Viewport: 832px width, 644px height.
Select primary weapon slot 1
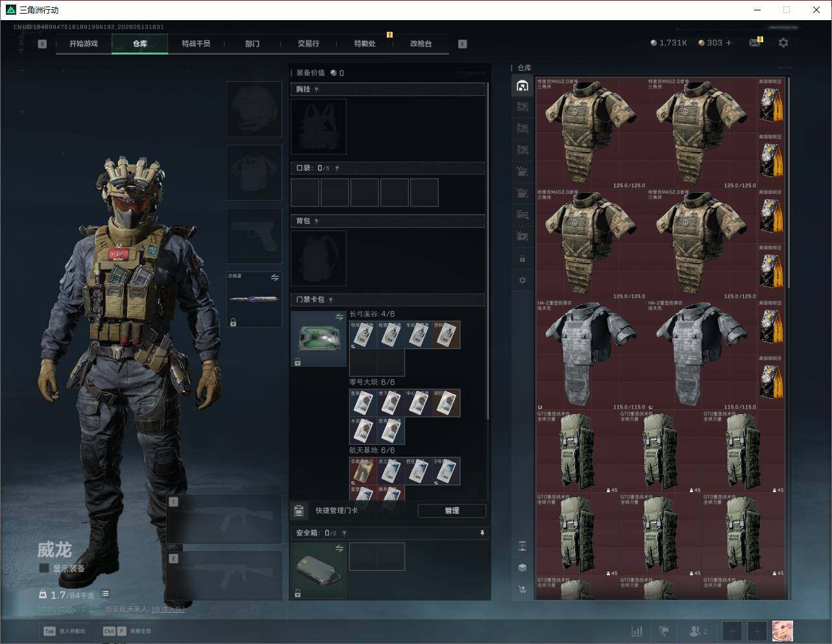tap(225, 520)
